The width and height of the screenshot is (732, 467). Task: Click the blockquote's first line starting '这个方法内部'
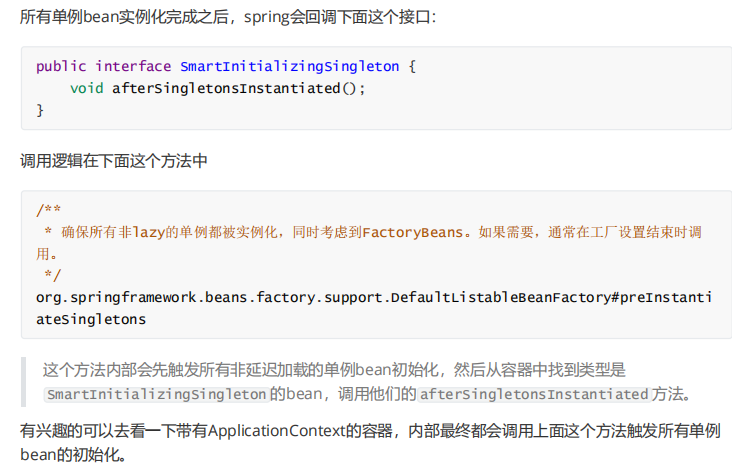point(334,371)
